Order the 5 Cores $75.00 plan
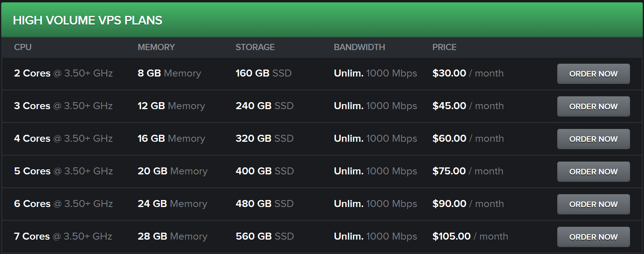 click(593, 172)
